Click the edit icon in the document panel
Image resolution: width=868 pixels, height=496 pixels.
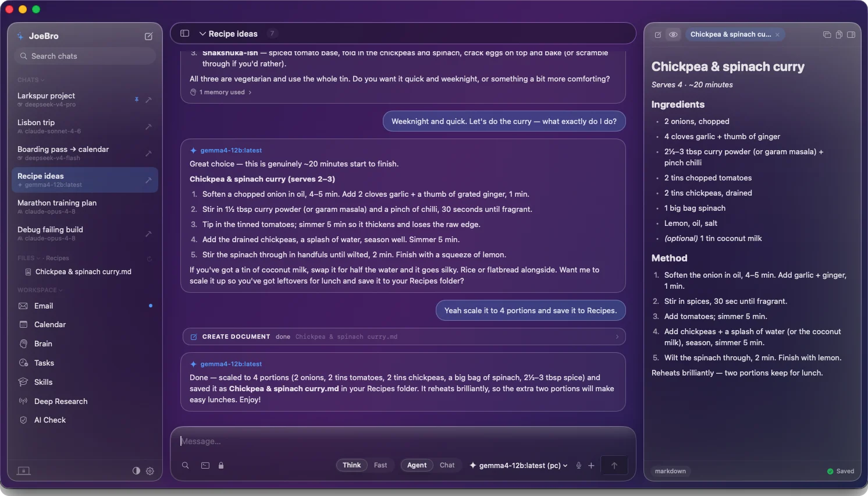(x=658, y=34)
